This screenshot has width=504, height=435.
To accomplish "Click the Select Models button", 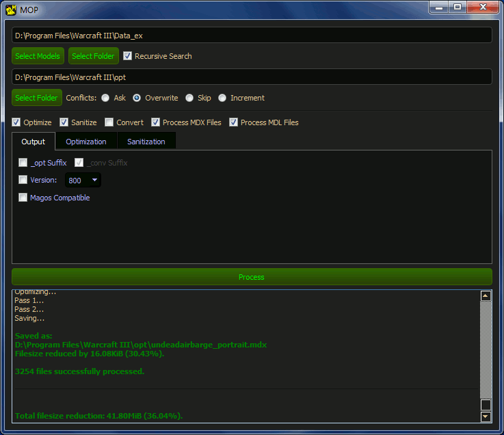I will pos(38,56).
